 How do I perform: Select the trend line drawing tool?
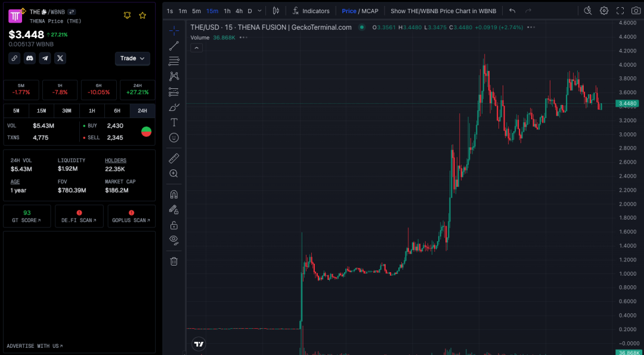174,46
